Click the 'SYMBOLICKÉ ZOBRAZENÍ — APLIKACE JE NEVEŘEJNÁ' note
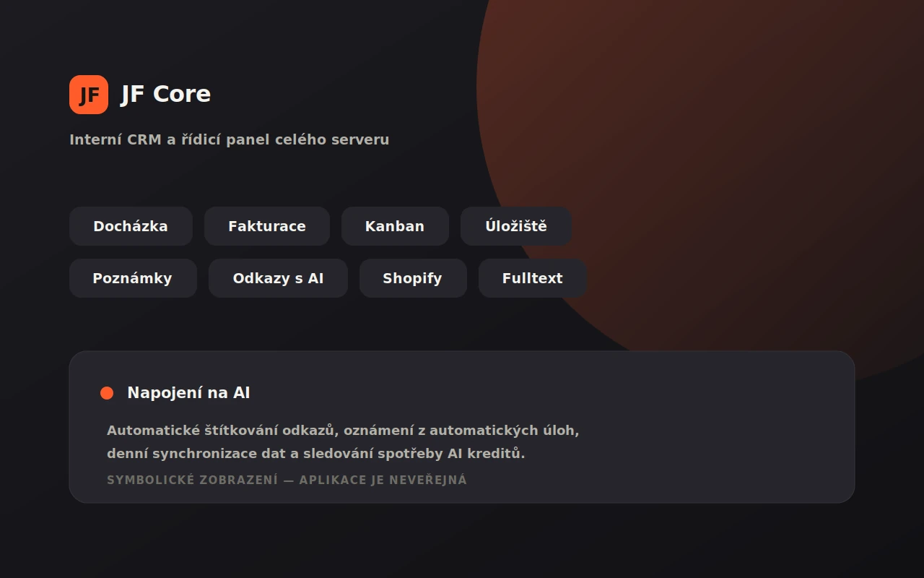 [287, 480]
